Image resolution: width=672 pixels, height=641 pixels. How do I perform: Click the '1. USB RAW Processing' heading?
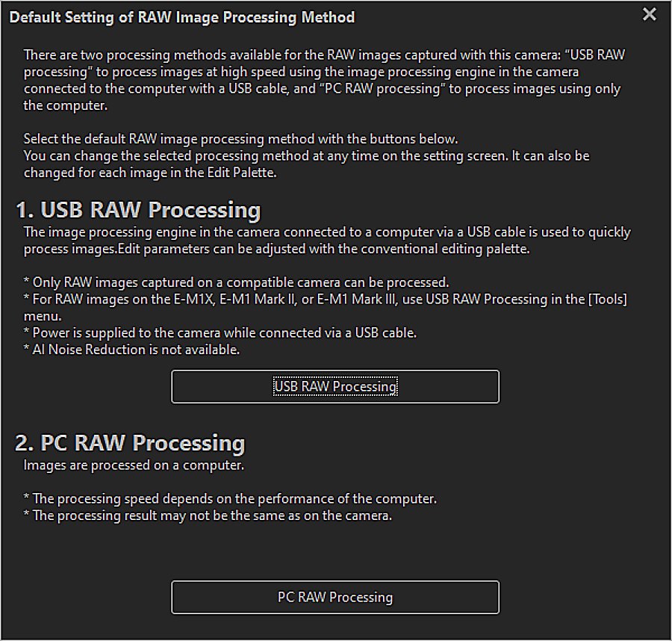[x=139, y=210]
